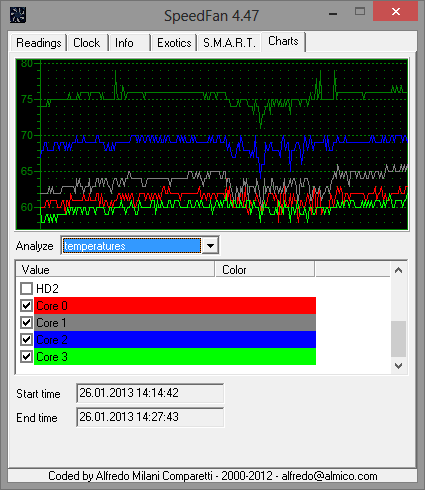Screen dimensions: 425x490
Task: Click the SpeedFan fan icon in title bar
Action: tap(18, 15)
